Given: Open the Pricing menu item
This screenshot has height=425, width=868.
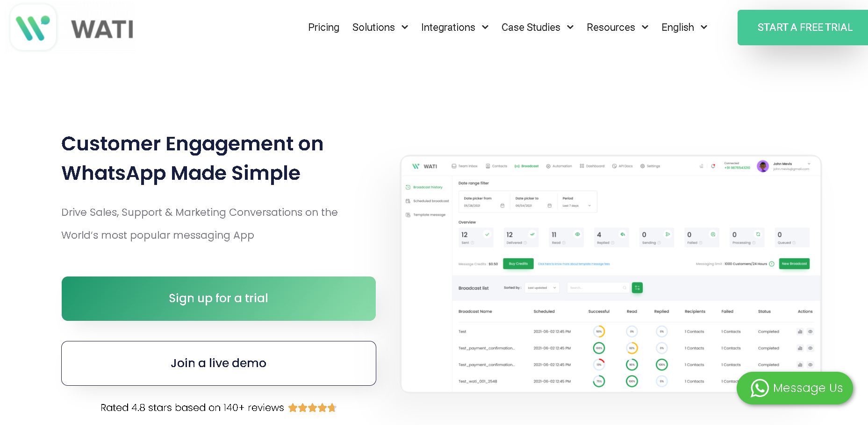Looking at the screenshot, I should coord(323,27).
